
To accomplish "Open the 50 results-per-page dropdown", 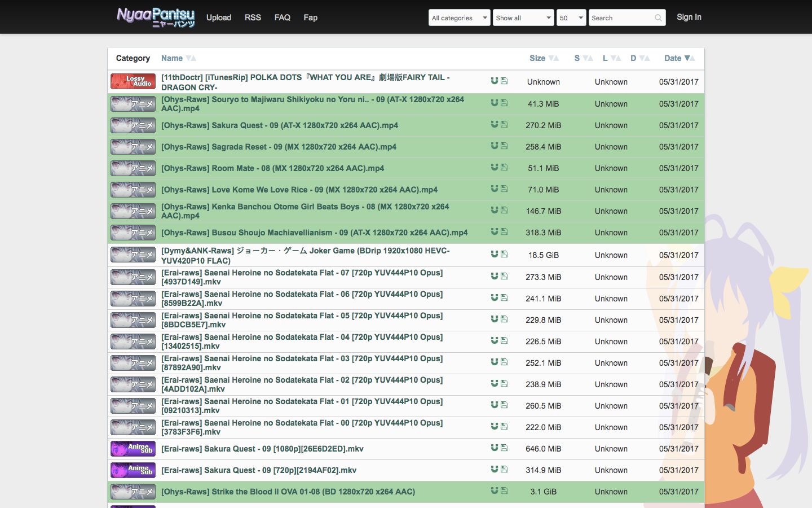I will 571,18.
